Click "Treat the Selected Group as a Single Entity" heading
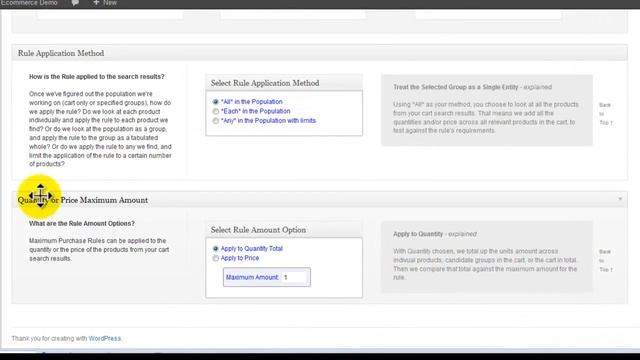Screen dimensions: 640x360 point(456,87)
